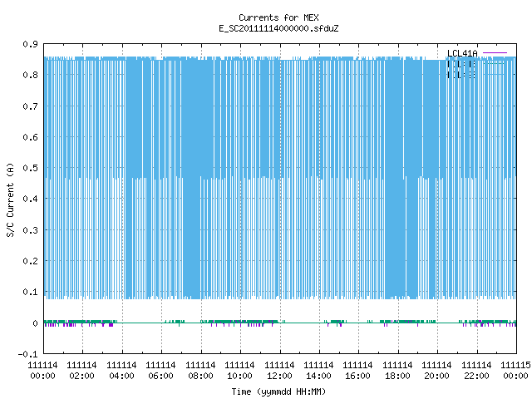This screenshot has height=399, width=532.
Task: Click the x-axis label '111114 18:00'
Action: tap(397, 371)
